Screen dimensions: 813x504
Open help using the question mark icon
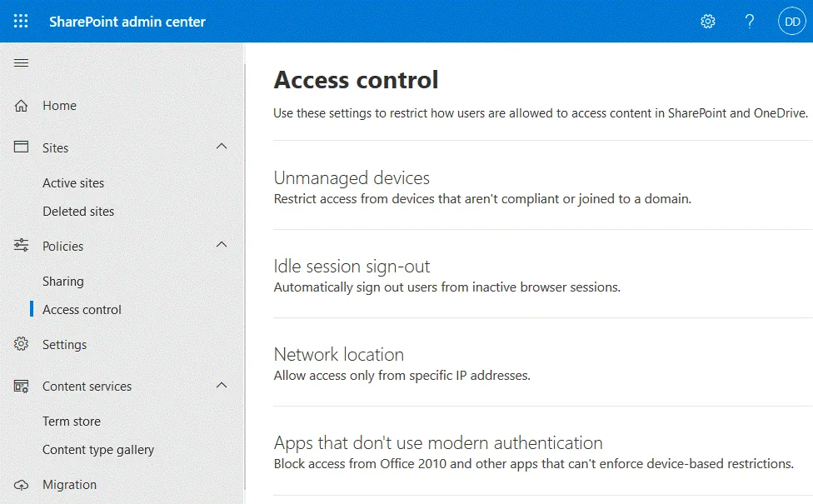coord(749,21)
